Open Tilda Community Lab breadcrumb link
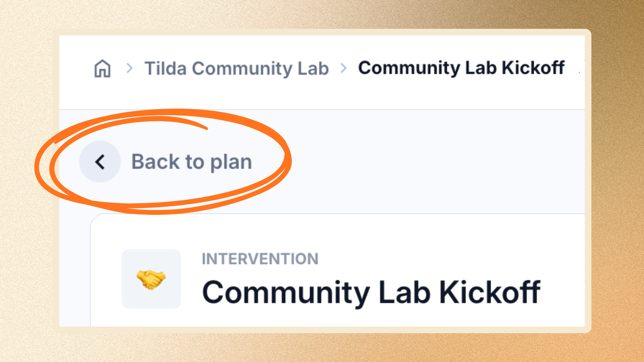Viewport: 644px width, 362px height. [x=236, y=69]
